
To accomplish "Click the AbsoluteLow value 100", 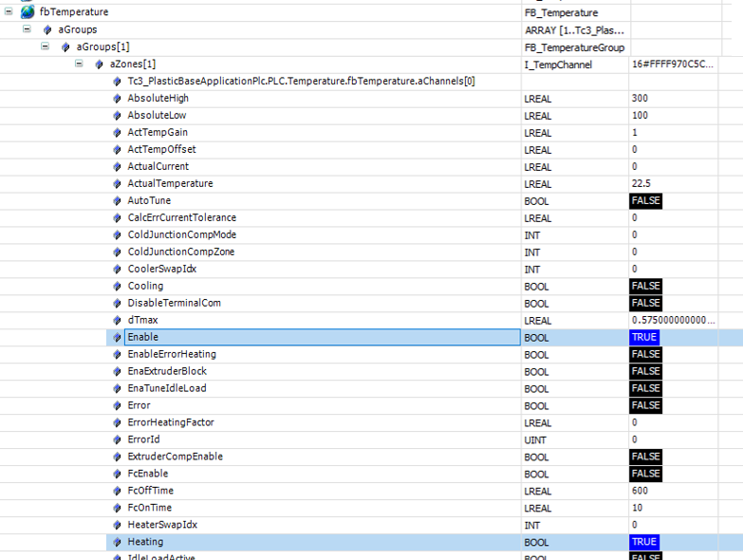I will click(x=640, y=115).
